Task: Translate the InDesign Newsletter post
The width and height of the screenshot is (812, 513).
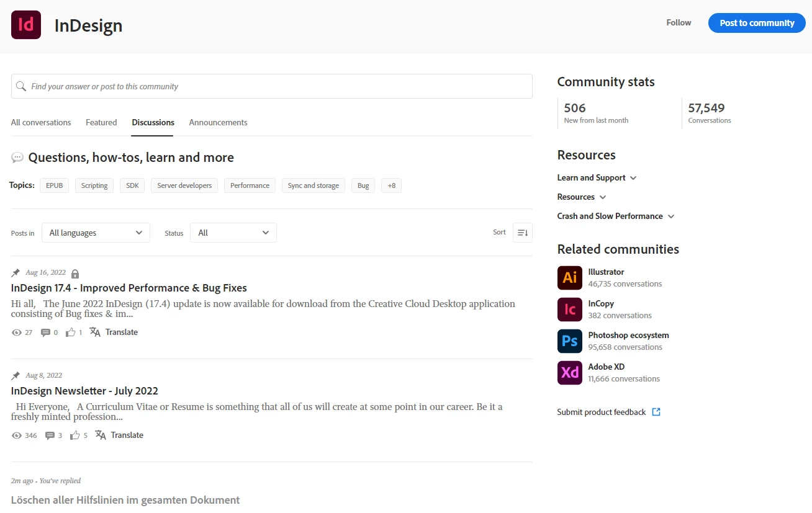Action: click(x=127, y=435)
